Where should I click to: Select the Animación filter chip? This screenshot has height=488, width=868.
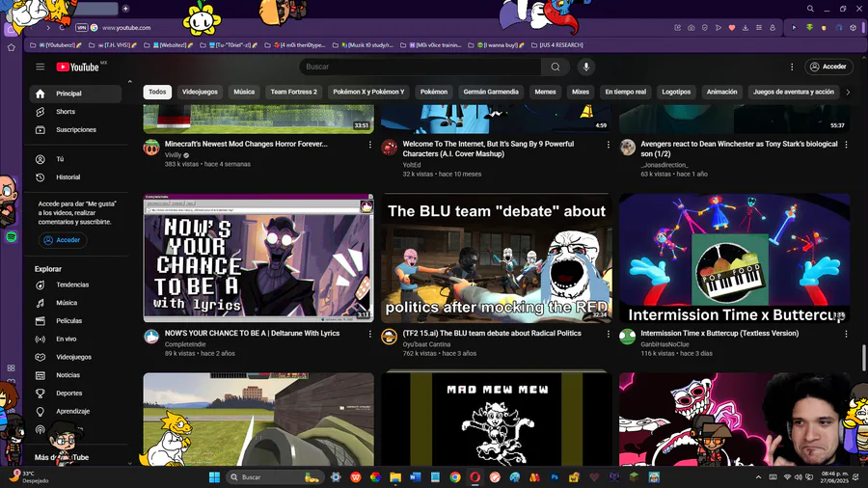tap(721, 92)
